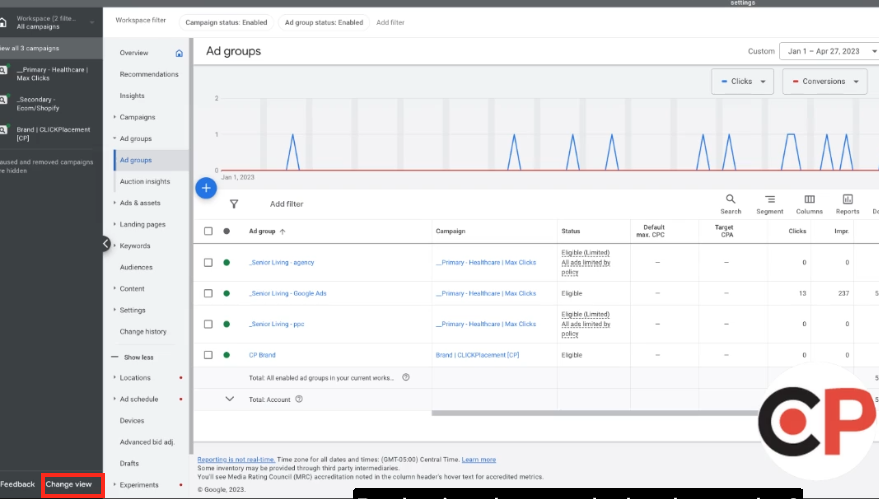Screen dimensions: 879x499
Task: Open the Clicks metric dropdown
Action: pyautogui.click(x=741, y=82)
